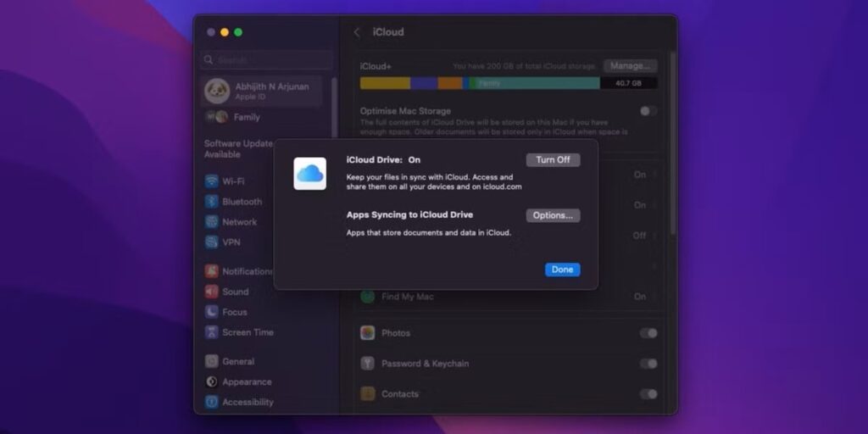Screen dimensions: 868x434
Task: Click the green zoom window button
Action: [238, 32]
